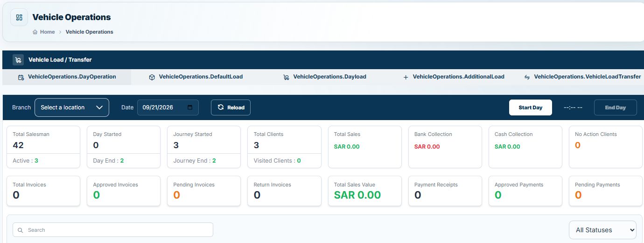Click the circular arrows icon on the Reload button
This screenshot has width=644, height=243.
tap(221, 107)
